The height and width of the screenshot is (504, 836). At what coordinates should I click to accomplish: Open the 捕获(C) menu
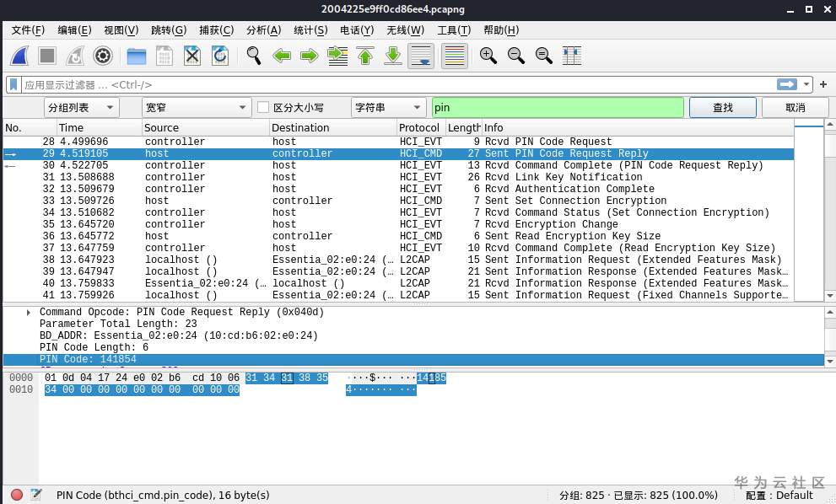click(217, 30)
